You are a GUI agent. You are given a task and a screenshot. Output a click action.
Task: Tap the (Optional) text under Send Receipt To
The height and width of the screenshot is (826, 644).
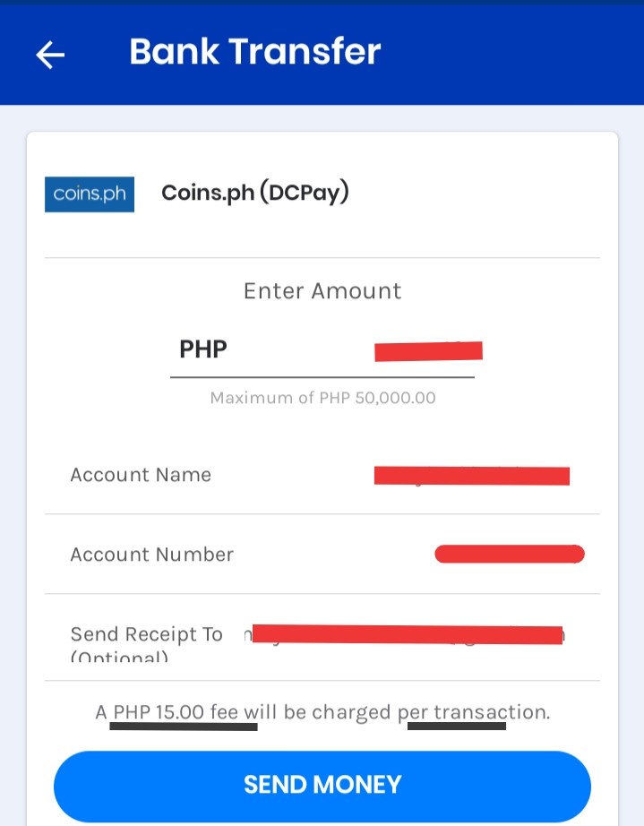pos(119,657)
